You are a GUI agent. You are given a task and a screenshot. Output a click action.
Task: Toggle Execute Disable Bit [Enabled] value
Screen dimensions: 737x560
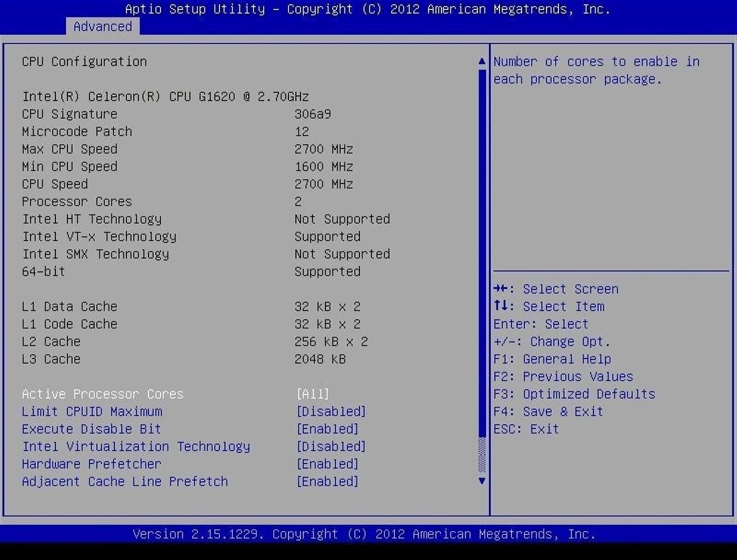328,429
